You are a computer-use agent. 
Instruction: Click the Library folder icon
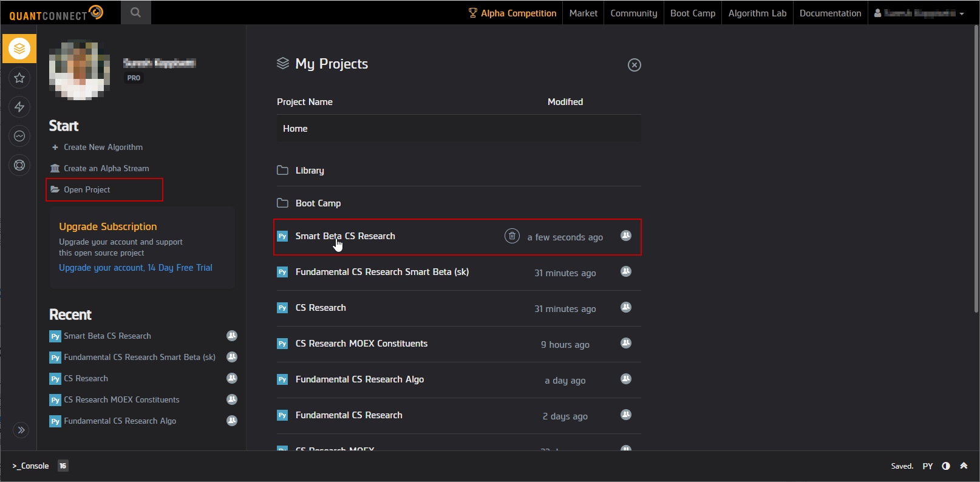[282, 170]
